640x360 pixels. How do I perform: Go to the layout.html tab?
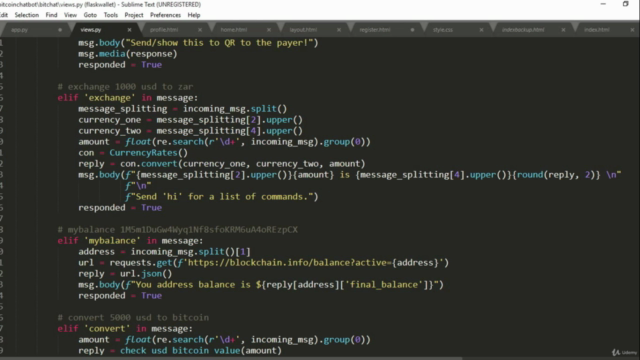point(303,30)
